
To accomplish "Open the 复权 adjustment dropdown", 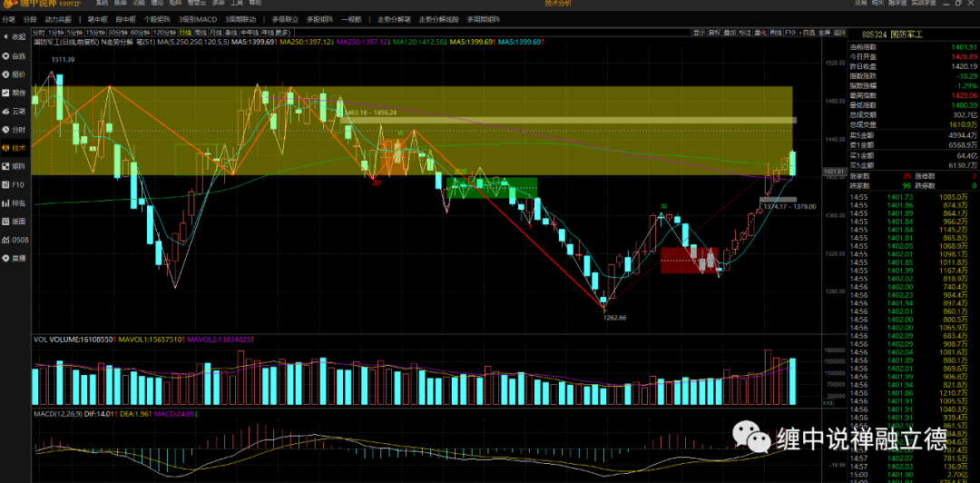I will point(714,33).
